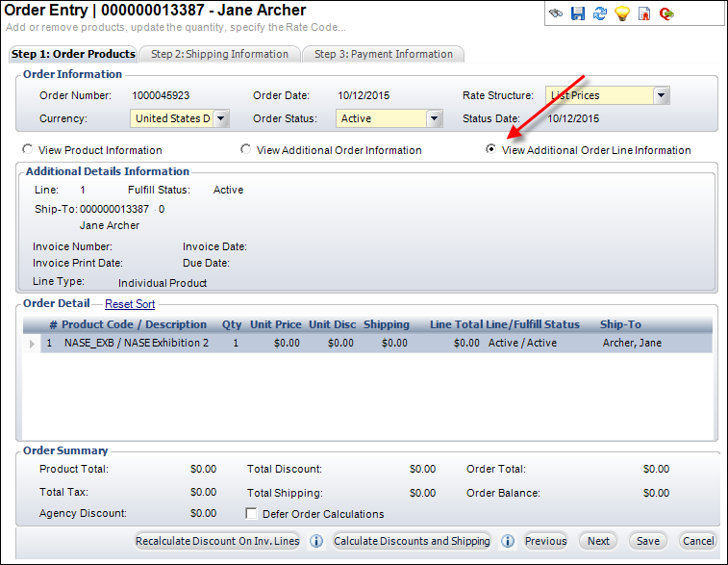Click the Next button
The height and width of the screenshot is (565, 728).
[x=598, y=541]
